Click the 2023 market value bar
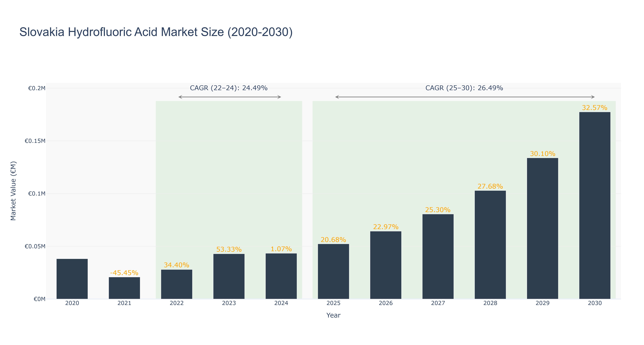This screenshot has width=644, height=345. (229, 276)
